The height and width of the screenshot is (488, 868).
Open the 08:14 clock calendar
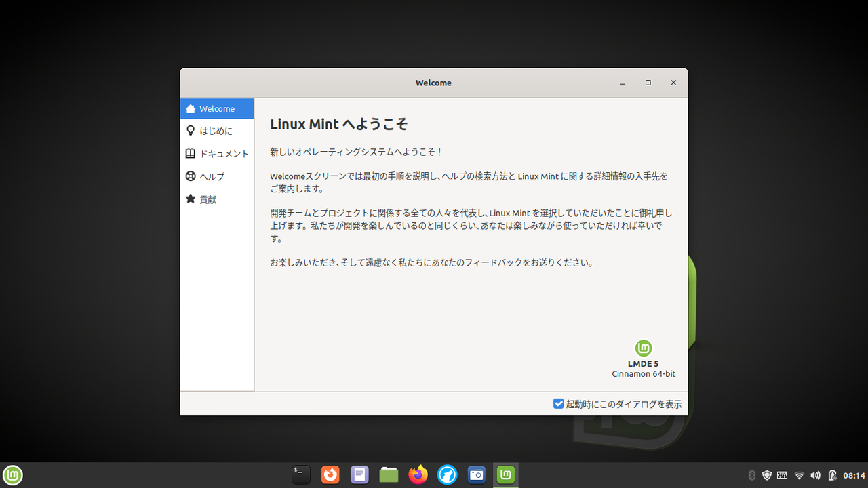(854, 475)
